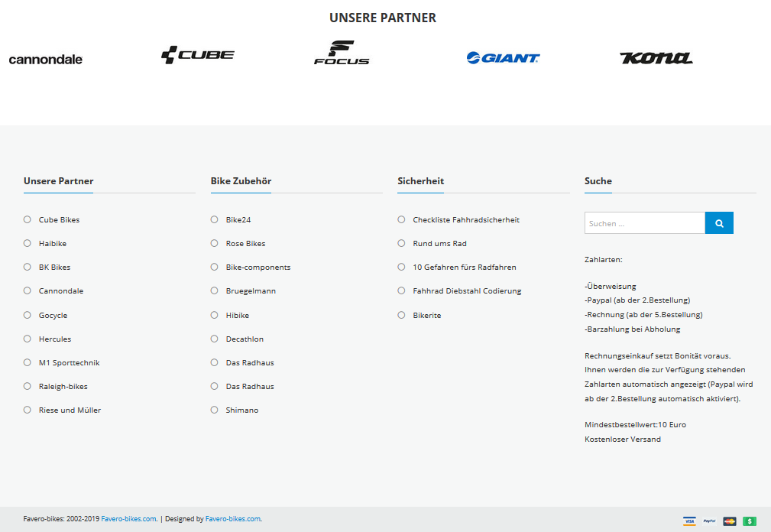Open the BK Bikes link
The image size is (771, 532).
point(54,267)
